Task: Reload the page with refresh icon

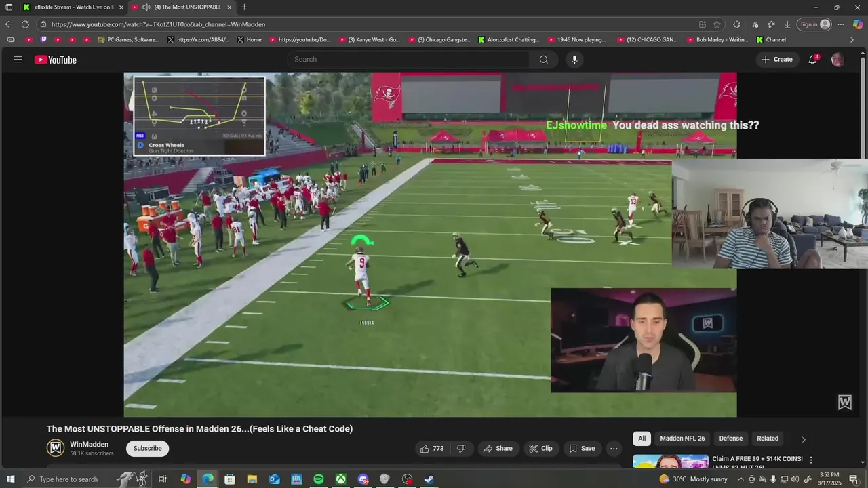Action: (x=25, y=24)
